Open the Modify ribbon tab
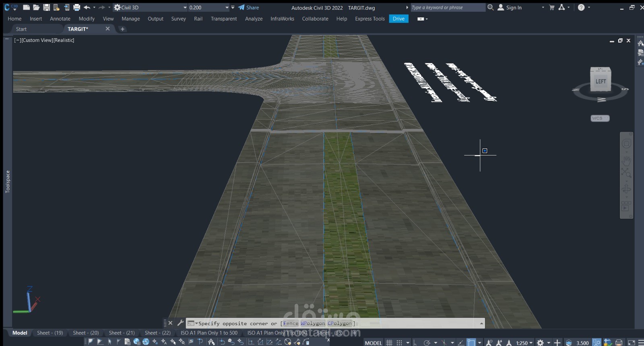The image size is (644, 346). pyautogui.click(x=87, y=19)
